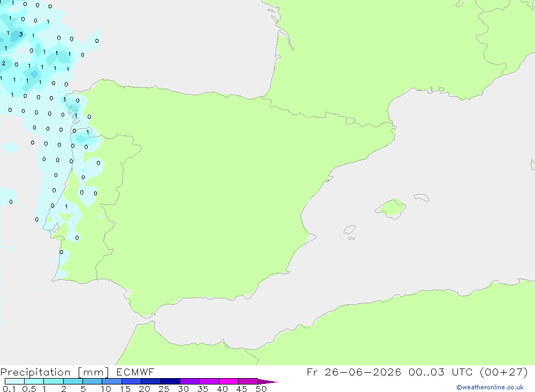
Task: Click the "3" precipitation value on map
Action: coord(21,34)
